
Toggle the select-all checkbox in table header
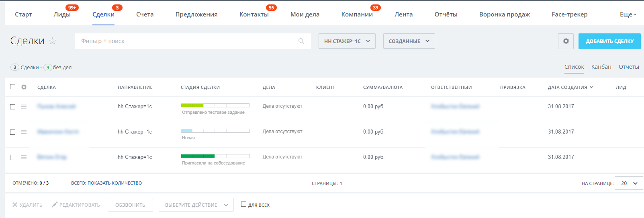13,87
